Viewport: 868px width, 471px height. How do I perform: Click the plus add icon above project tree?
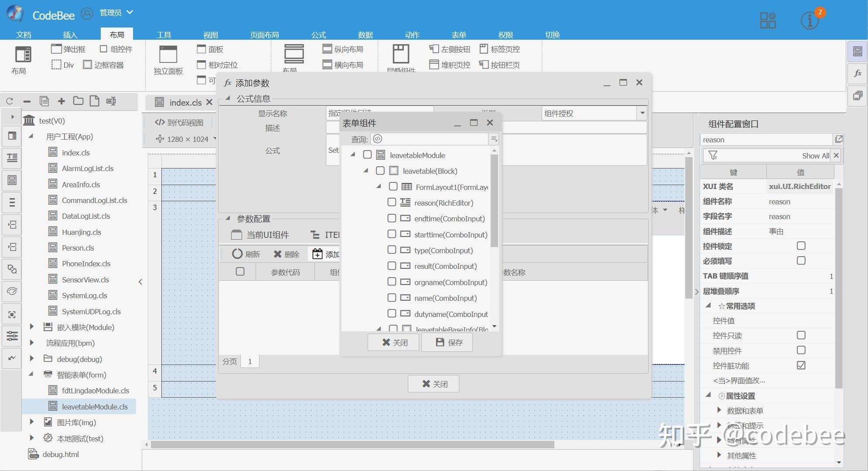pyautogui.click(x=62, y=101)
